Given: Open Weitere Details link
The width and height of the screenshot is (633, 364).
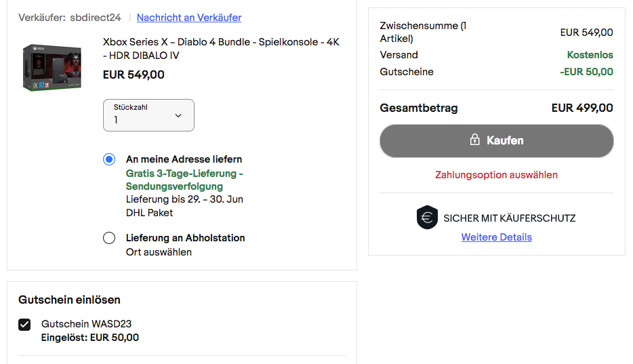Looking at the screenshot, I should point(497,237).
